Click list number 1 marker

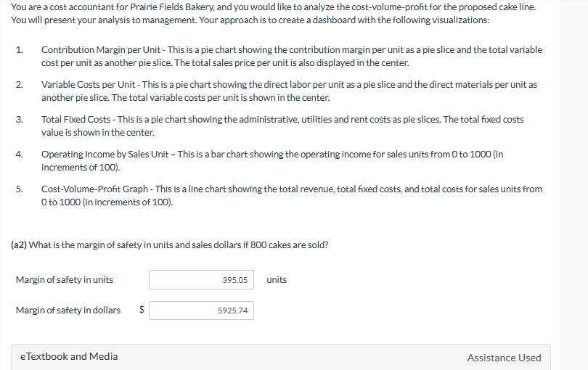click(18, 50)
